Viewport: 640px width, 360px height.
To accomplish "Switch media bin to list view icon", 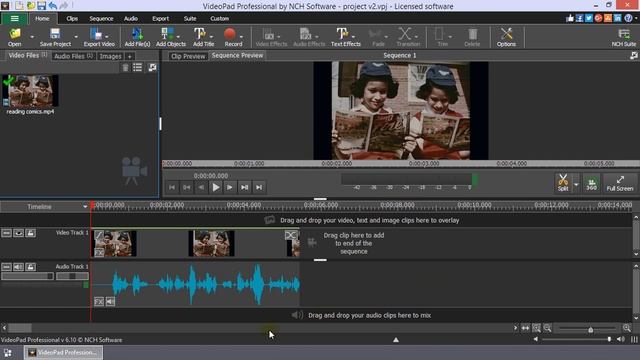I will tap(138, 67).
